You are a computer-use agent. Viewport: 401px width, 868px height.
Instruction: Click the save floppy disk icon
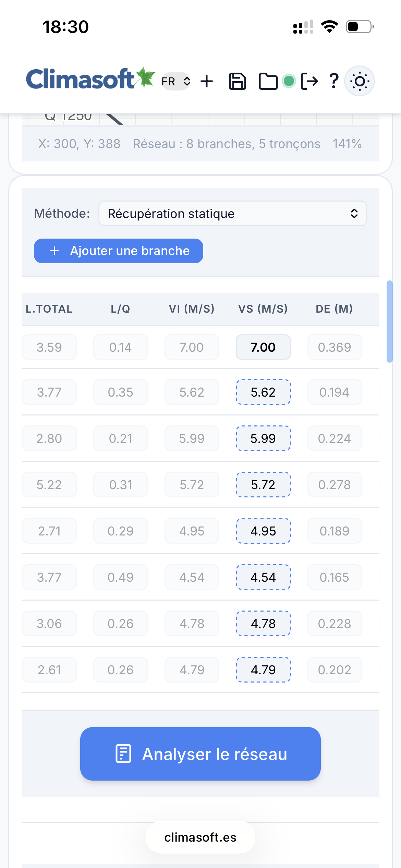click(237, 82)
